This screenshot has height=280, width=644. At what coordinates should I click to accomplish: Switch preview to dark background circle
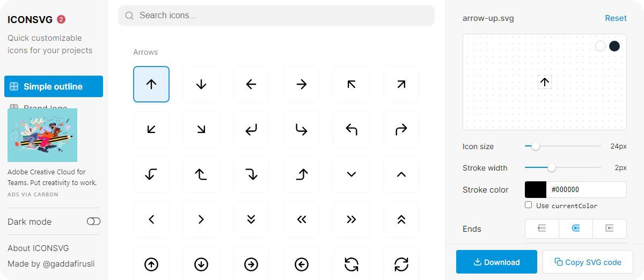614,46
